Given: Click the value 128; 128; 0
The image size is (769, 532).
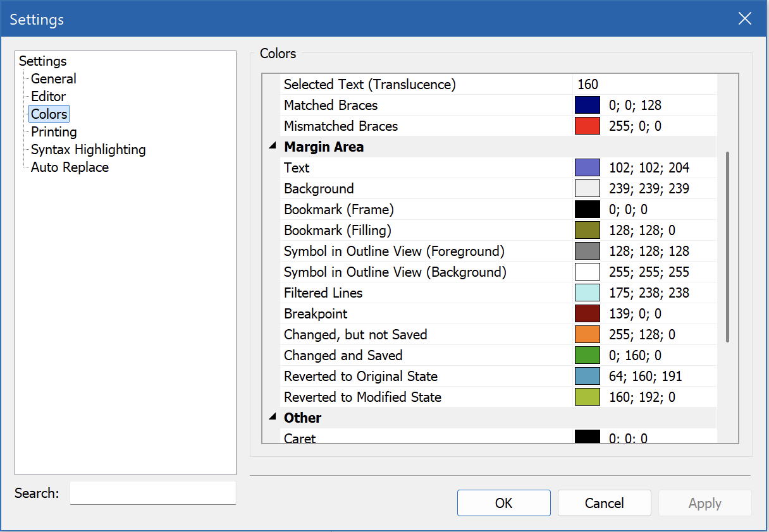Looking at the screenshot, I should coord(642,230).
